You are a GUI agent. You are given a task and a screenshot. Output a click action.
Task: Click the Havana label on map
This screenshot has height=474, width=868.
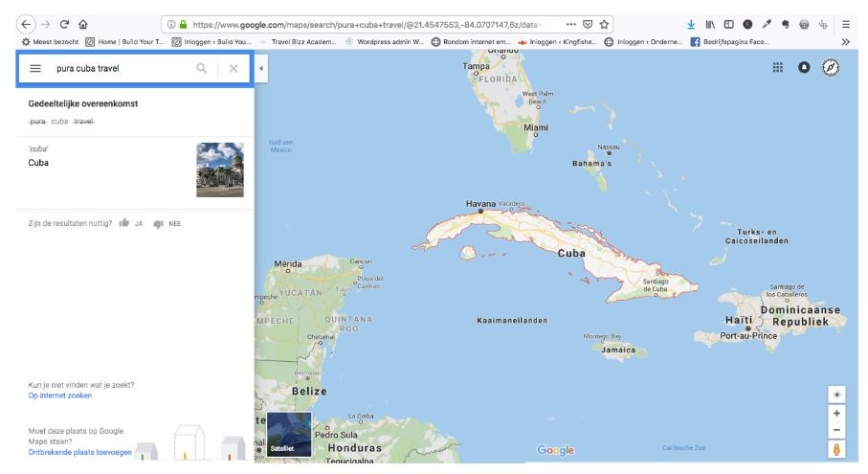click(480, 204)
